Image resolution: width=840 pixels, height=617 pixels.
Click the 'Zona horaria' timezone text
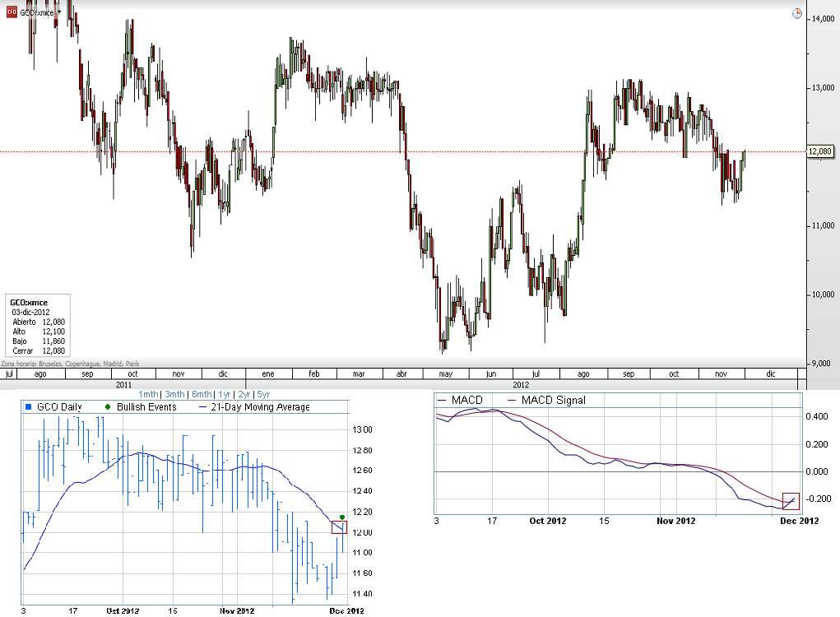(70, 364)
